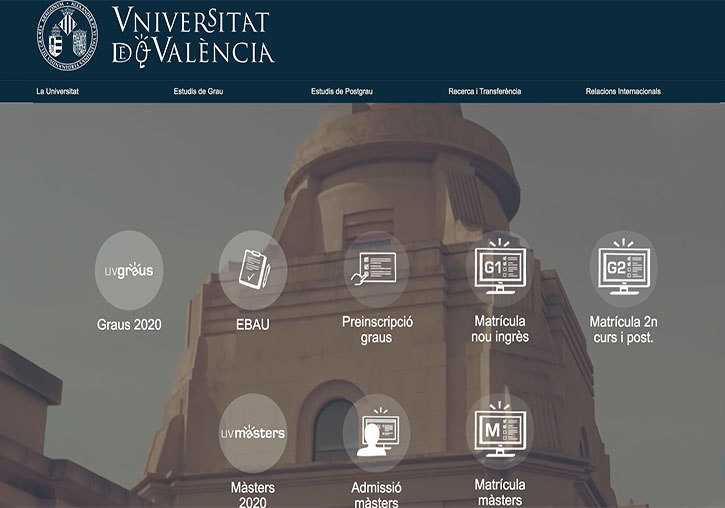Follow the Admissió màsters text link
The image size is (725, 508).
click(x=376, y=495)
